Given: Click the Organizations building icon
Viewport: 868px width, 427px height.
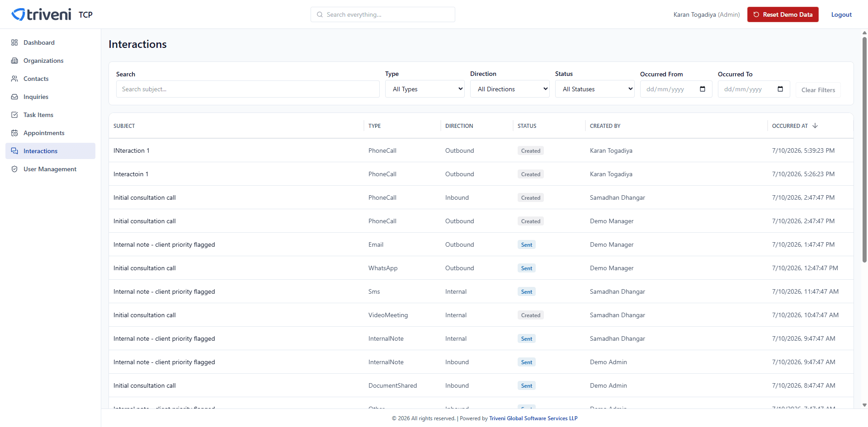Looking at the screenshot, I should coord(14,61).
